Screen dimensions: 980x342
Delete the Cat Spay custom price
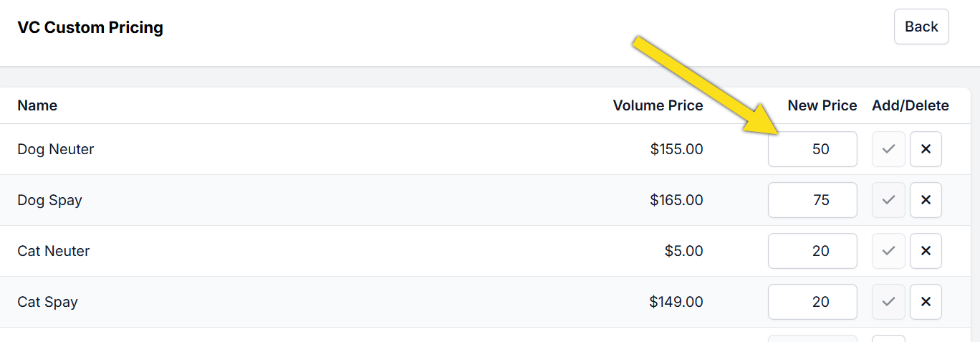[926, 302]
